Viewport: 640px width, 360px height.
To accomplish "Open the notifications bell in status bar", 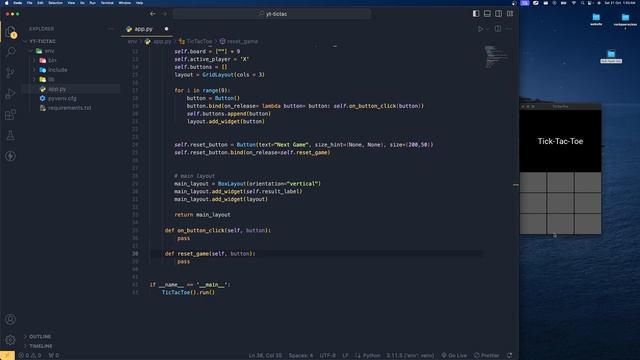I will (509, 356).
